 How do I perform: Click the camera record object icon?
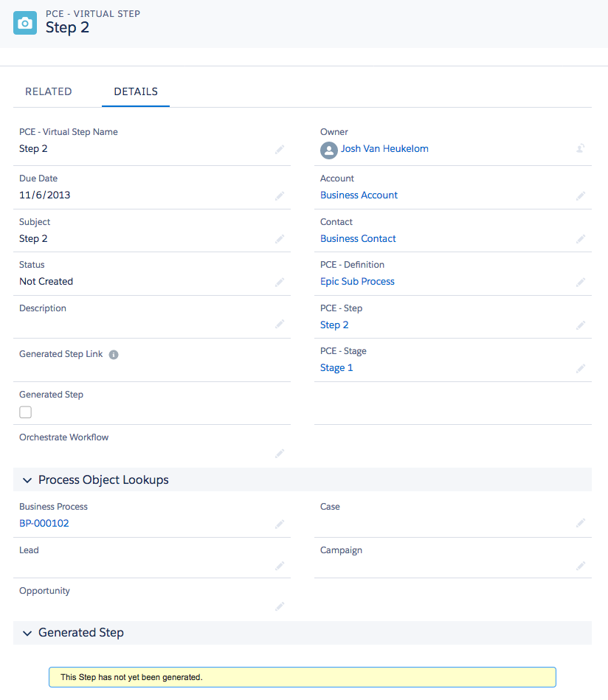pyautogui.click(x=25, y=23)
